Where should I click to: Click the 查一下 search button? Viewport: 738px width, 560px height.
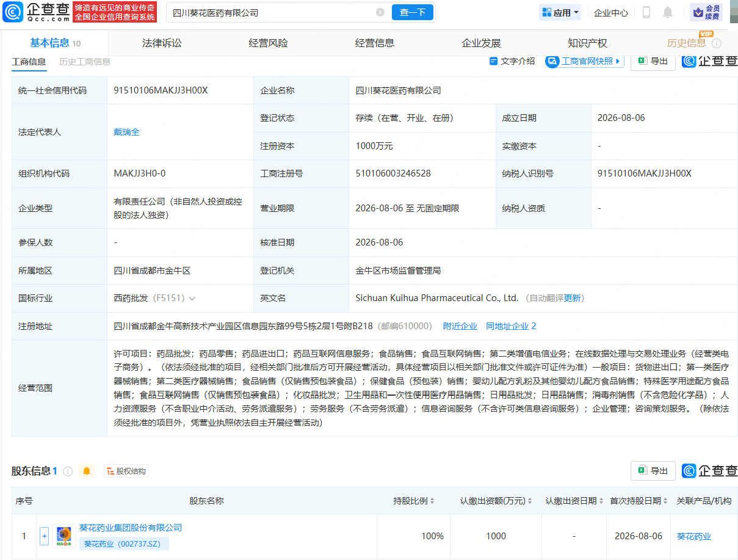click(413, 12)
